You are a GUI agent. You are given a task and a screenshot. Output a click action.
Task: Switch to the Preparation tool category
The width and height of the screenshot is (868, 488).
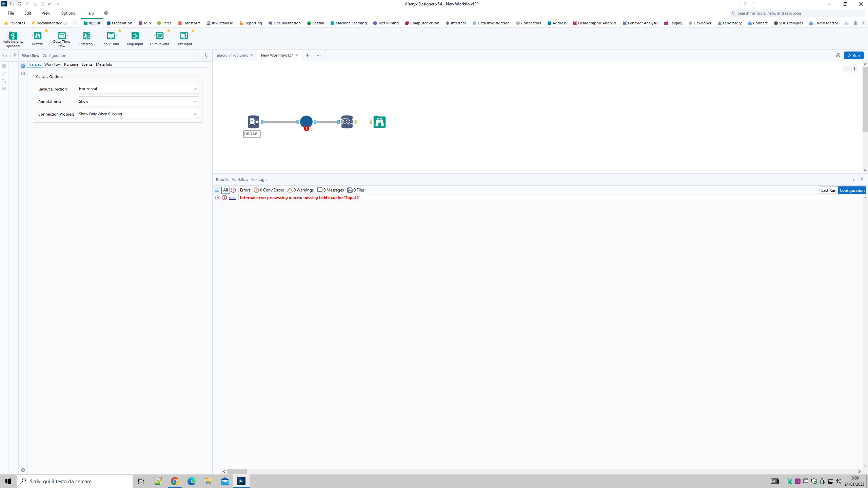point(119,23)
